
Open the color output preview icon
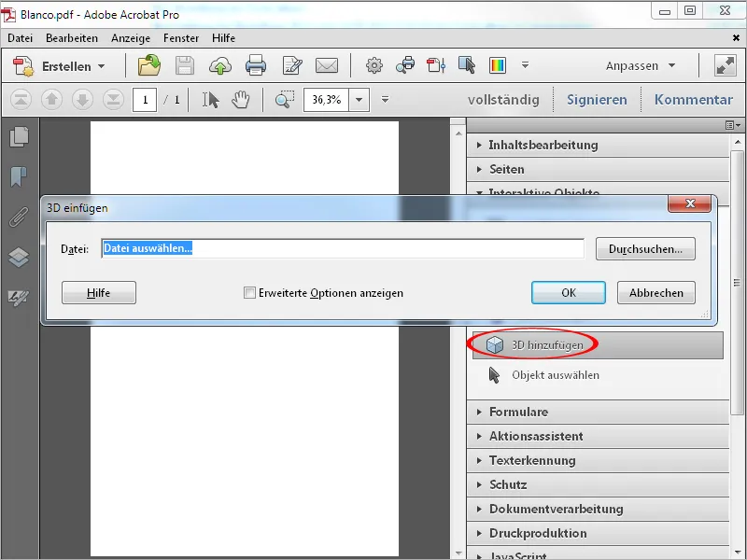click(498, 65)
